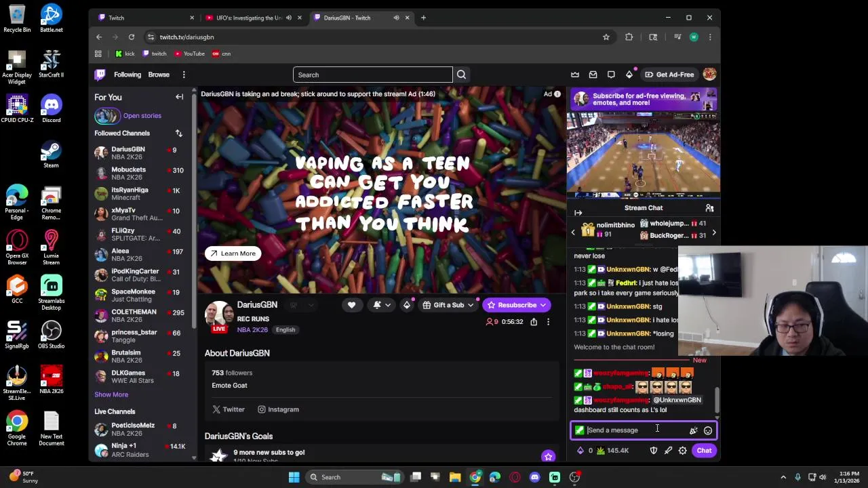Collapse the For You sidebar
Image resolution: width=868 pixels, height=488 pixels.
coord(179,97)
